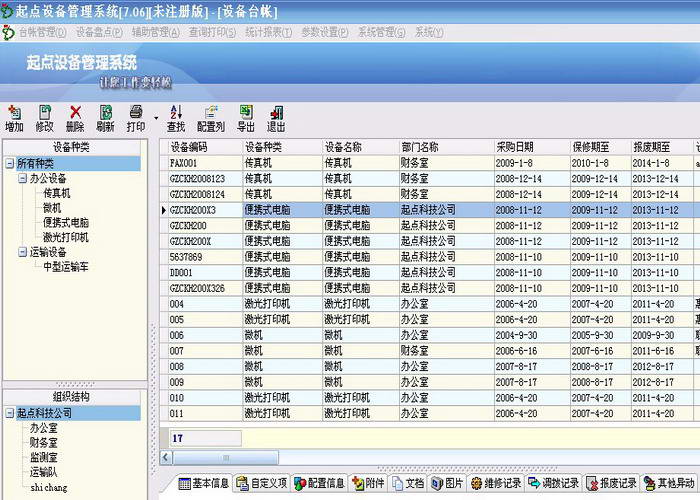Collapse the 运输设备 tree node
The width and height of the screenshot is (700, 500).
[x=22, y=252]
